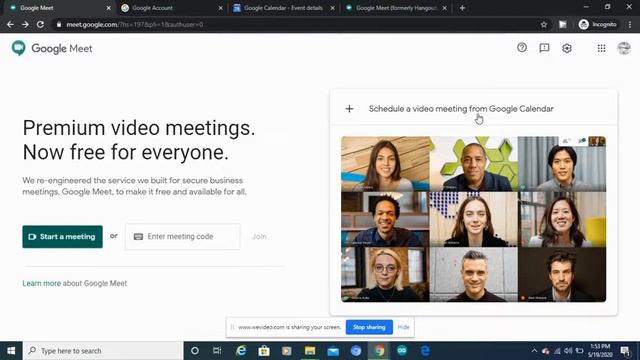Image resolution: width=640 pixels, height=360 pixels.
Task: Show hidden system tray icons
Action: tap(534, 351)
